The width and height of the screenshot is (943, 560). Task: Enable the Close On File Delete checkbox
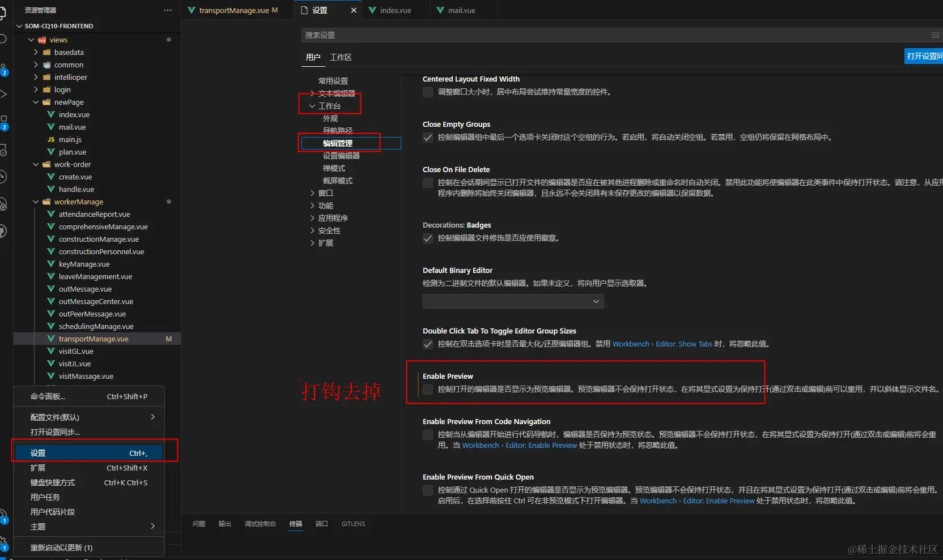tap(428, 182)
